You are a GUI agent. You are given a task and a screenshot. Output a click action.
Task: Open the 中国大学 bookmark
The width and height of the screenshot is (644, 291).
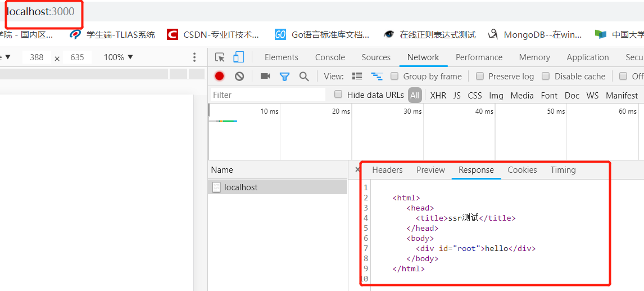pyautogui.click(x=619, y=34)
